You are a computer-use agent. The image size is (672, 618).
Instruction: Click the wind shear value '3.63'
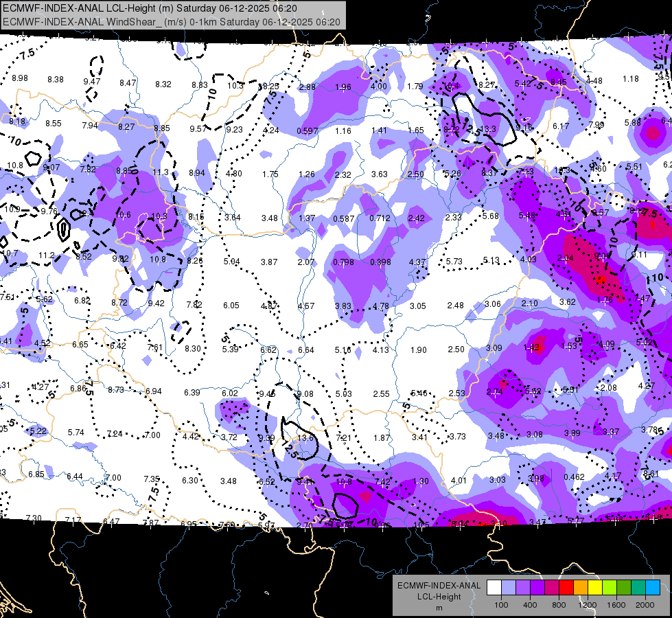380,174
